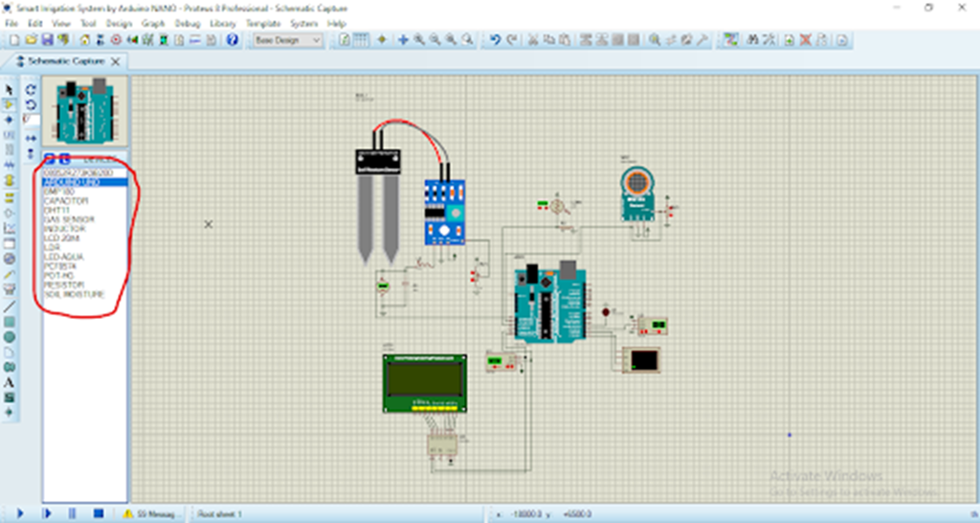Click the Paste from clipboard icon
This screenshot has width=980, height=523.
click(565, 40)
